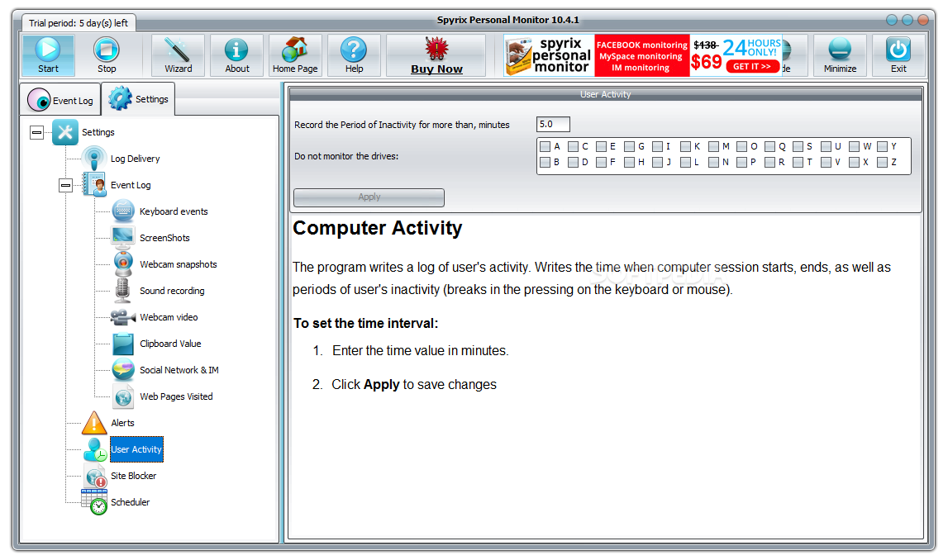Check drive A checkbox
This screenshot has height=560, width=948.
545,146
